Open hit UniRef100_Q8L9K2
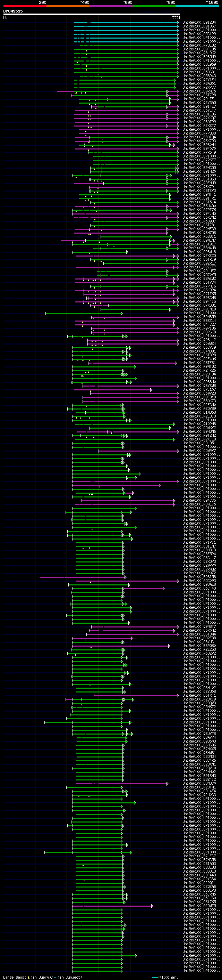The width and height of the screenshot is (222, 980). [x=199, y=53]
